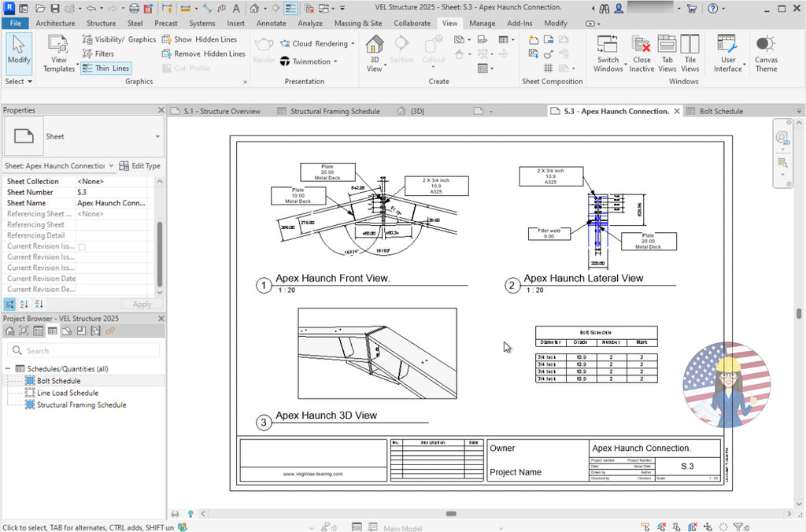Toggle Thin Lines mode
Screen dimensions: 806x532
tap(106, 68)
